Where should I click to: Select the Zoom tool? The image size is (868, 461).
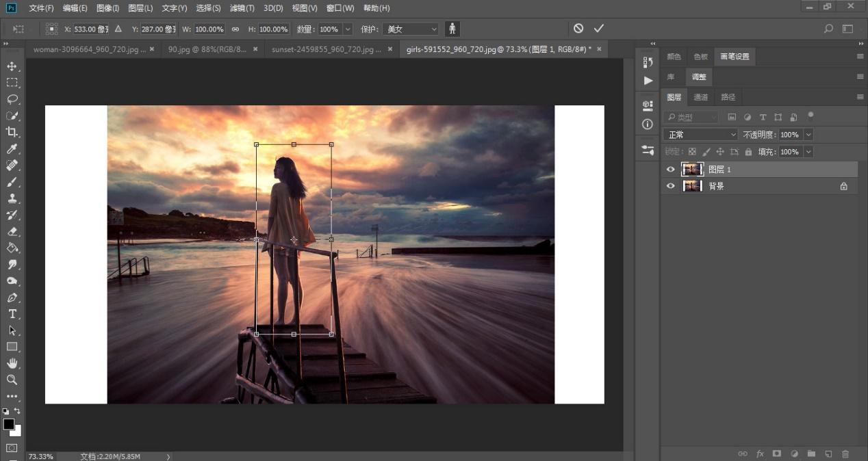12,380
